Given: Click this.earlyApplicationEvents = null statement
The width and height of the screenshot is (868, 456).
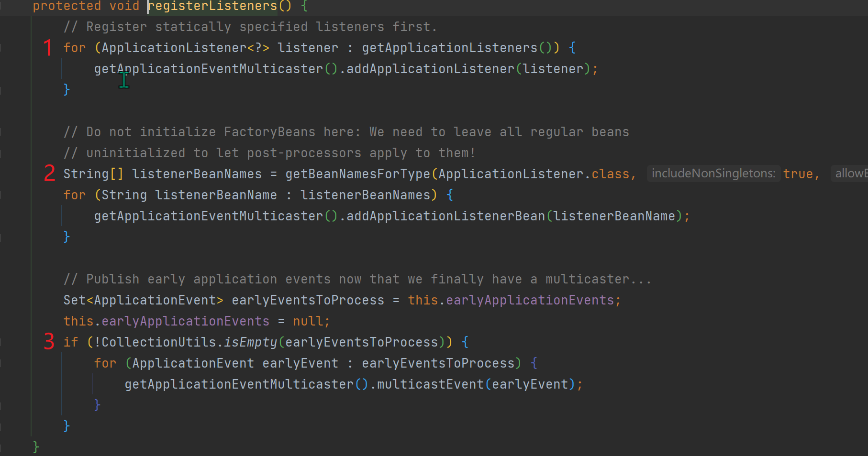Looking at the screenshot, I should (197, 321).
